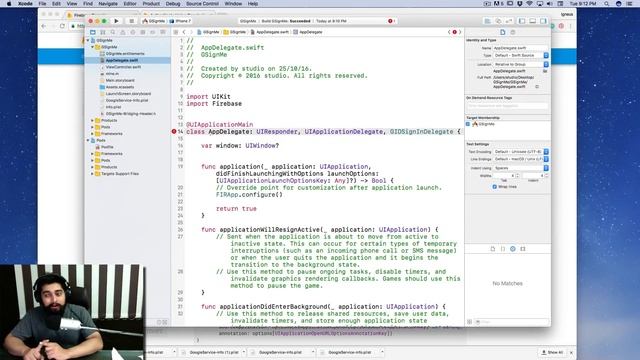This screenshot has height=360, width=640.
Task: Show the File inspector tab
Action: pos(502,32)
